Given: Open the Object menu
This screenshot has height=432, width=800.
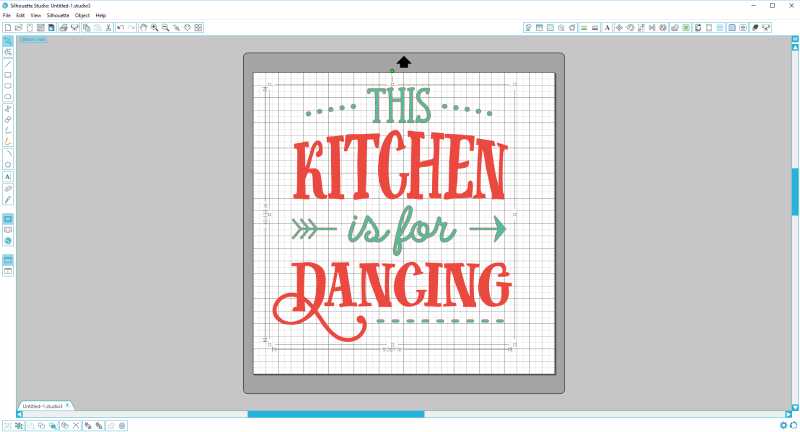Looking at the screenshot, I should (x=82, y=15).
